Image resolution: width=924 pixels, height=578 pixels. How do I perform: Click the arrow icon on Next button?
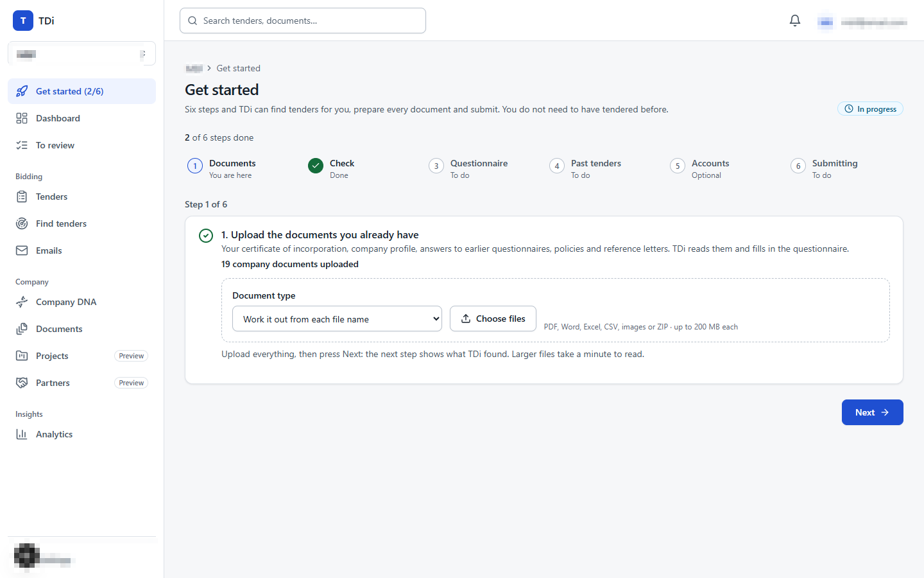(885, 412)
